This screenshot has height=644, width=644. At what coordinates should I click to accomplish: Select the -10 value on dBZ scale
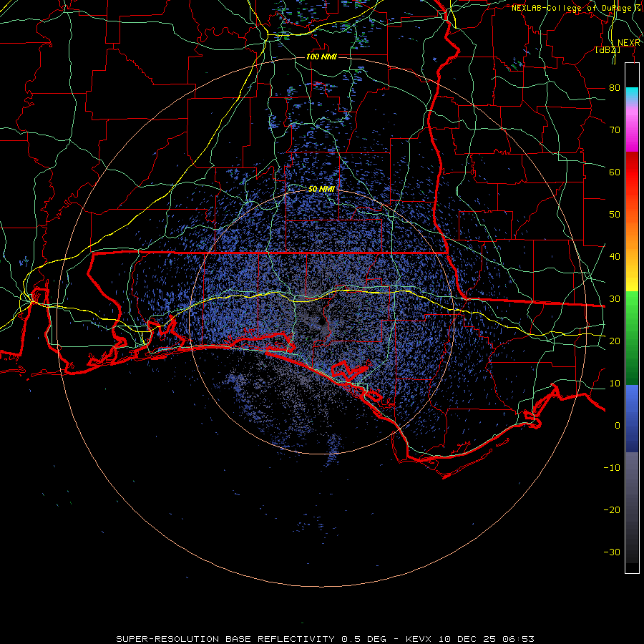coord(612,468)
